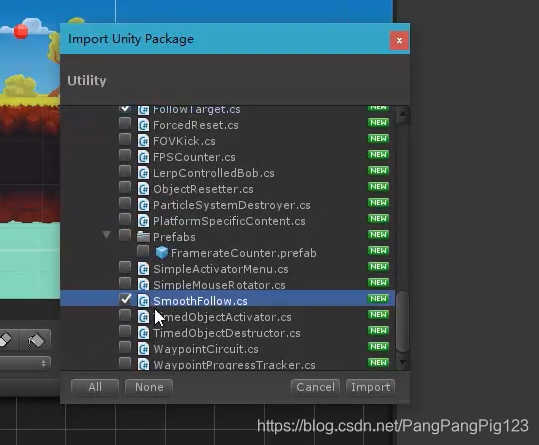Click the FOVKick.cs script icon
This screenshot has height=445, width=539.
click(x=143, y=141)
